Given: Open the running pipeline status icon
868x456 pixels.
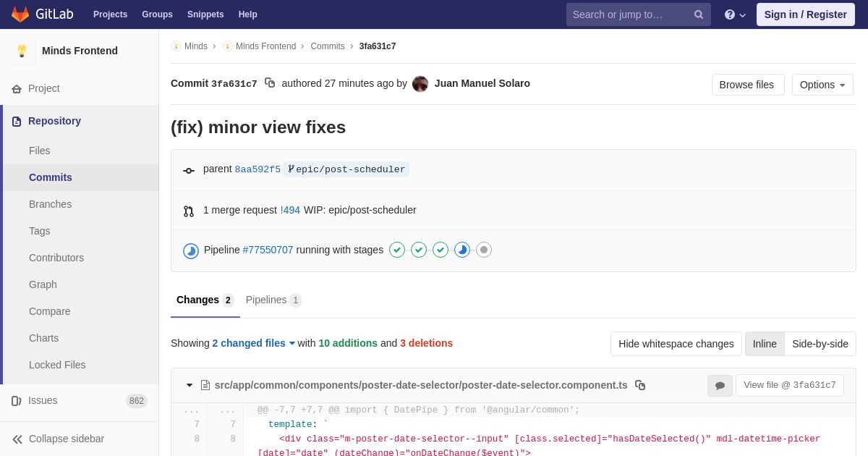Looking at the screenshot, I should pos(191,250).
